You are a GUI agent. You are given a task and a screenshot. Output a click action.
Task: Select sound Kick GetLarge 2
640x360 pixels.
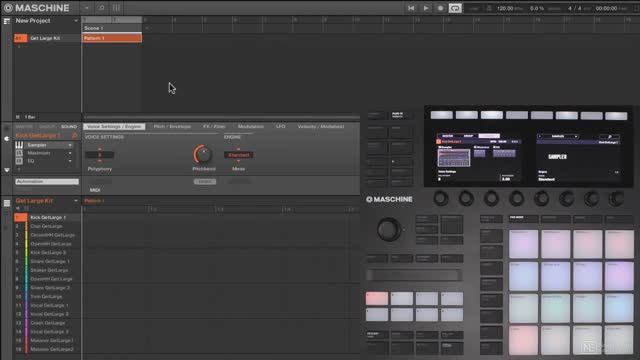(47, 253)
